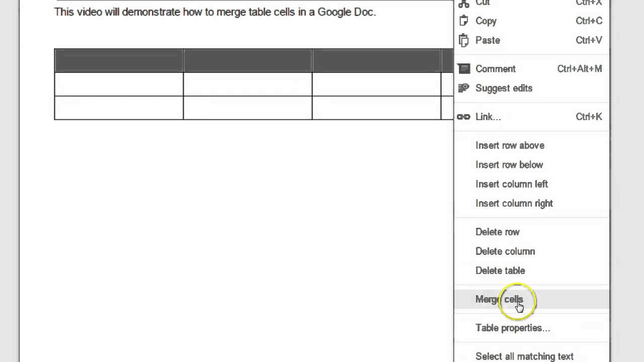Viewport: 644px width, 362px height.
Task: Choose Insert column left
Action: pos(532,184)
